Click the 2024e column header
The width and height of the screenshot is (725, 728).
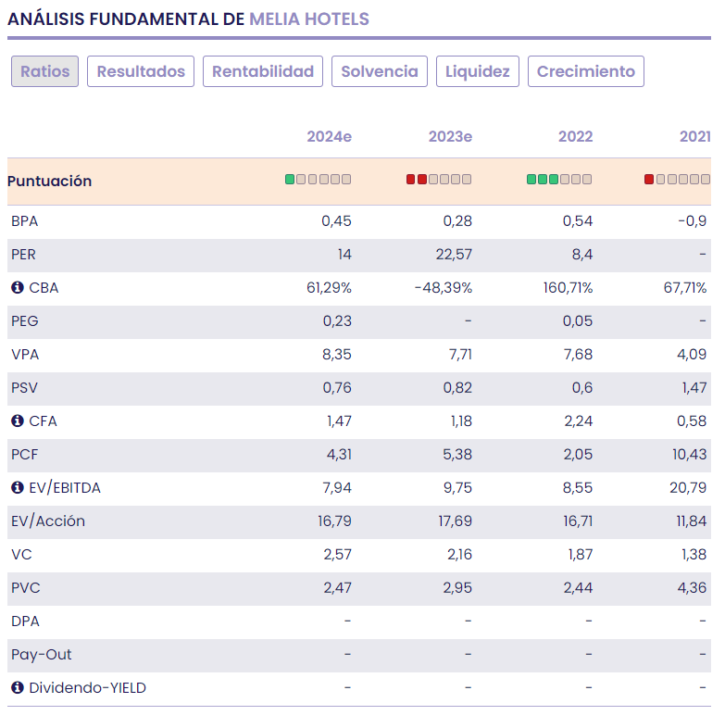329,137
